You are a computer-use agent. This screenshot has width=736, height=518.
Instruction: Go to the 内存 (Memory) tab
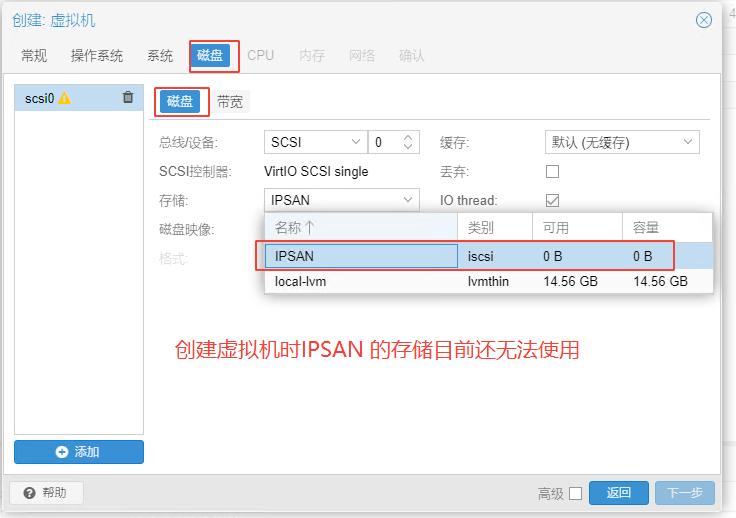[312, 56]
